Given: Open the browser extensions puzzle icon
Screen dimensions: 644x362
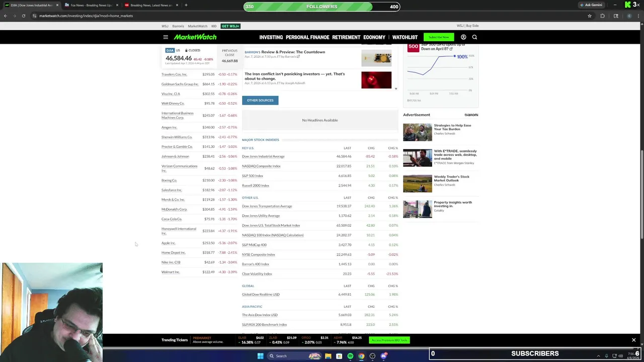Looking at the screenshot, I should coord(602,16).
